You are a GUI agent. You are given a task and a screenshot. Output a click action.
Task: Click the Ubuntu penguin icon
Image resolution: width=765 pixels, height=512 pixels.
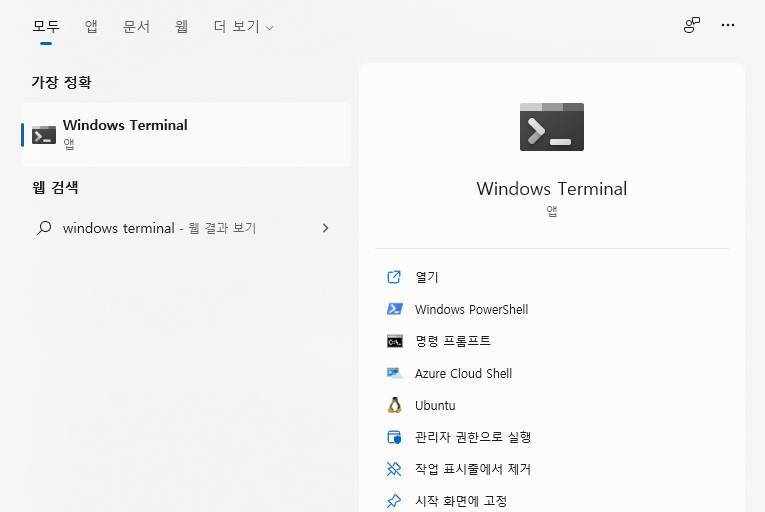395,405
